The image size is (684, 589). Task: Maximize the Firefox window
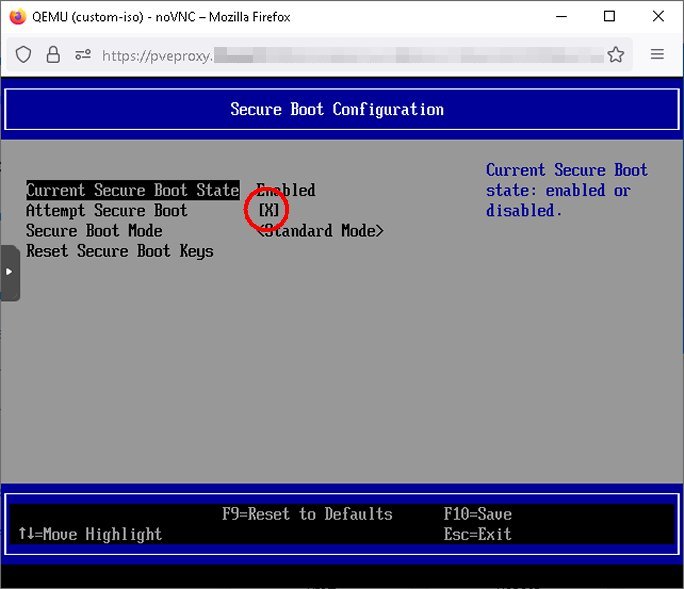609,16
